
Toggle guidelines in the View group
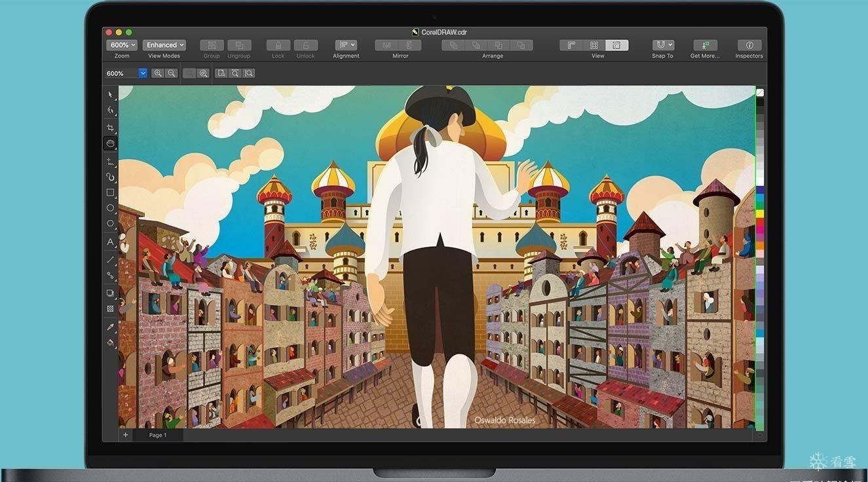click(617, 45)
